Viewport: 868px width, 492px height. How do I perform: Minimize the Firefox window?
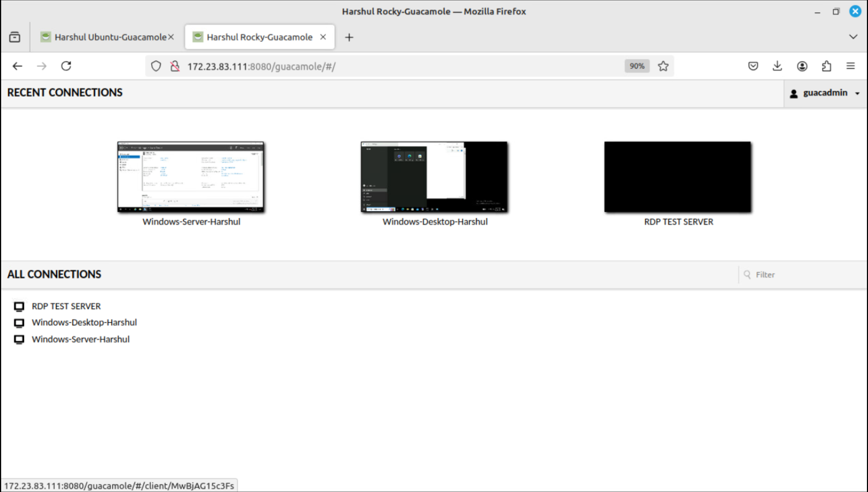point(817,12)
